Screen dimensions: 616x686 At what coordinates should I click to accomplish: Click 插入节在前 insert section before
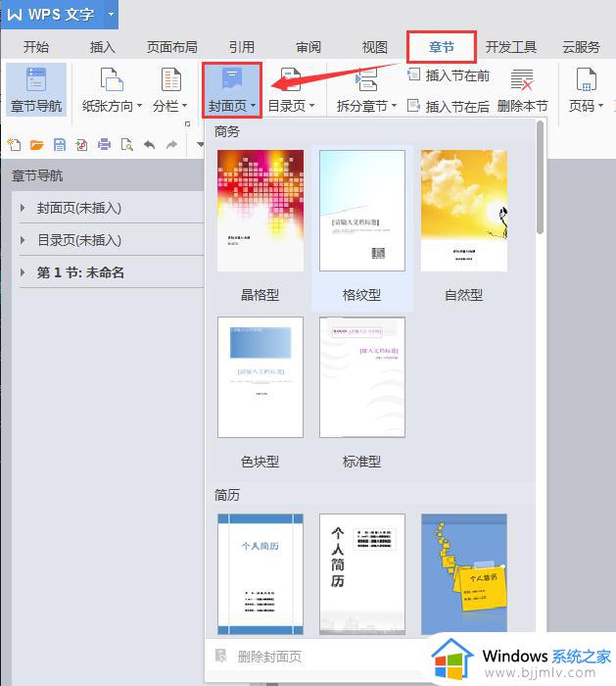449,75
